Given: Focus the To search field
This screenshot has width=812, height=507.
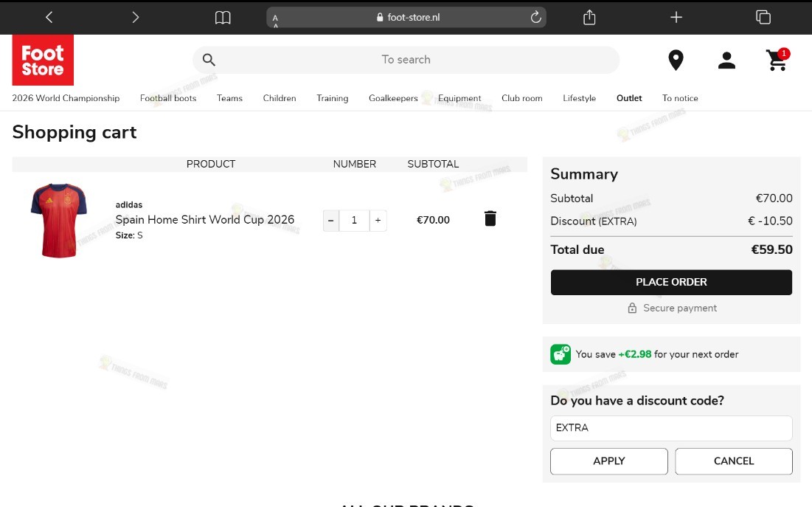Looking at the screenshot, I should tap(406, 60).
